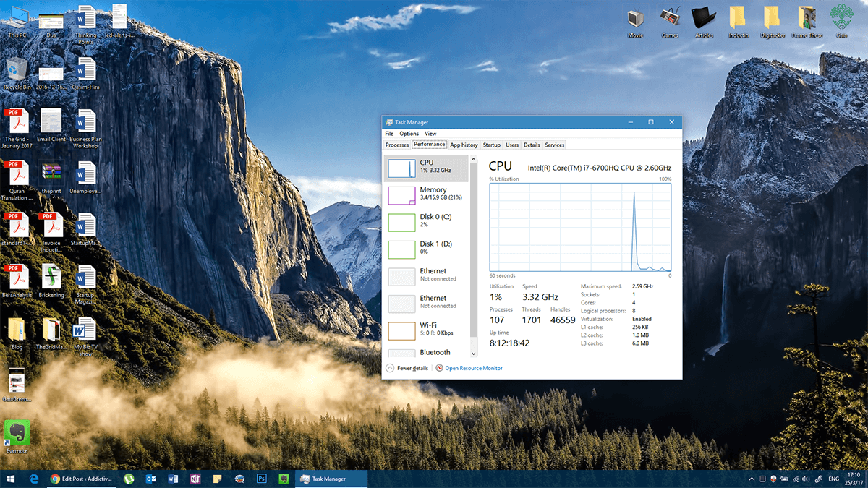The width and height of the screenshot is (868, 488).
Task: Select Disk 0 (C:) in the sidebar
Action: coord(427,222)
